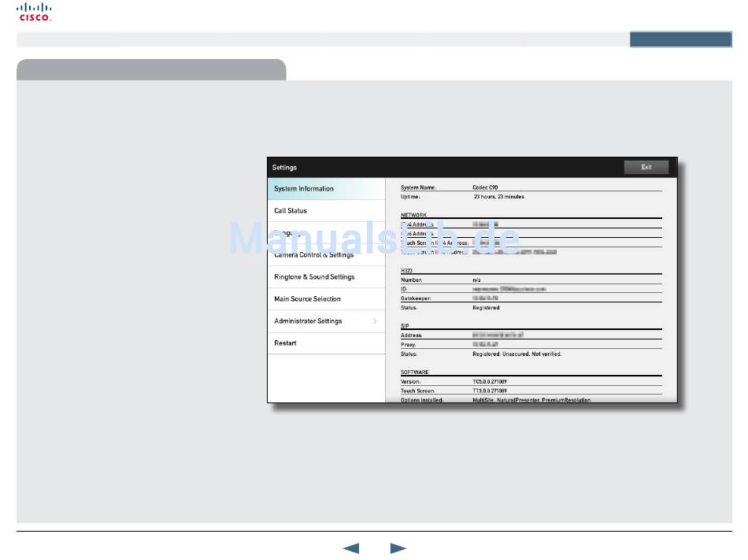Select the Restart menu item
The height and width of the screenshot is (560, 748).
(x=326, y=343)
